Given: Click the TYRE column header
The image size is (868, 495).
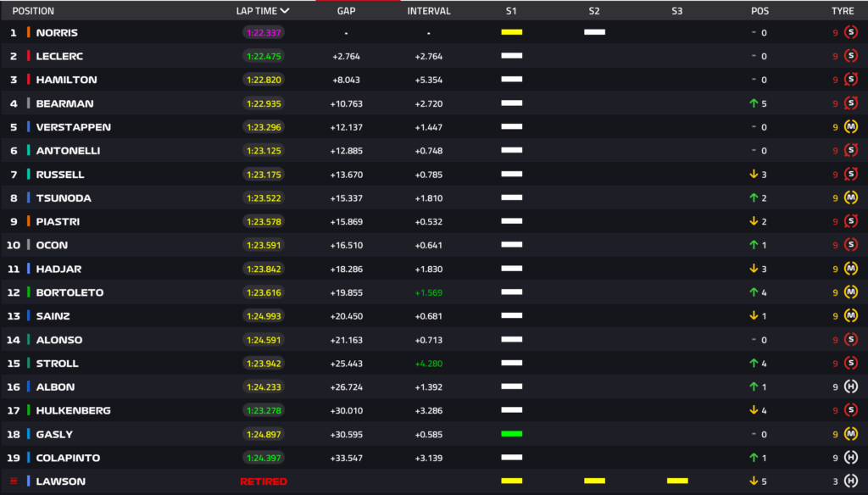Looking at the screenshot, I should click(x=843, y=11).
